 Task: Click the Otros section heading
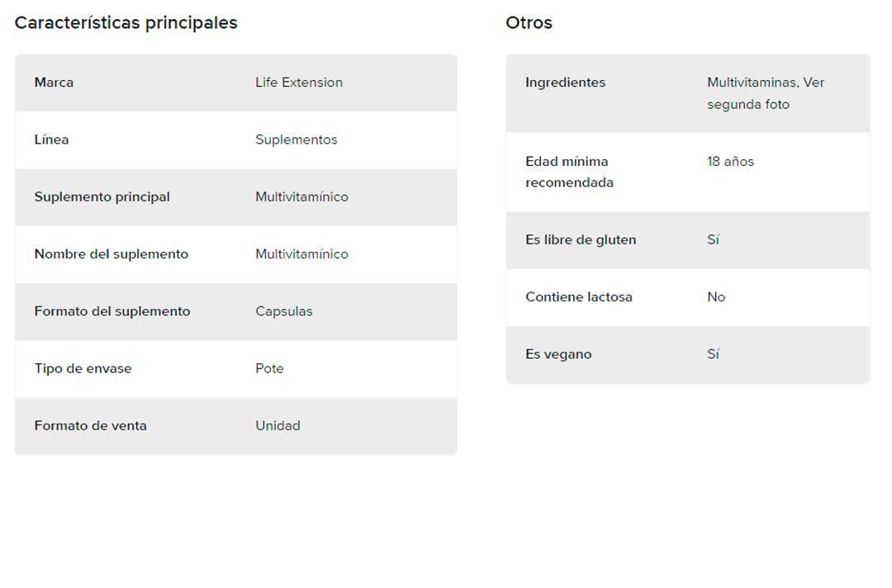[x=529, y=23]
